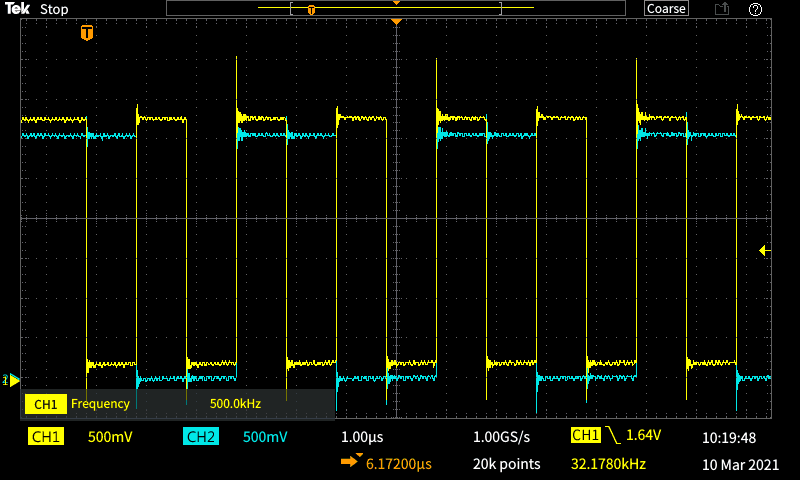Click the falling edge trigger slope icon
The image size is (800, 480).
point(612,436)
